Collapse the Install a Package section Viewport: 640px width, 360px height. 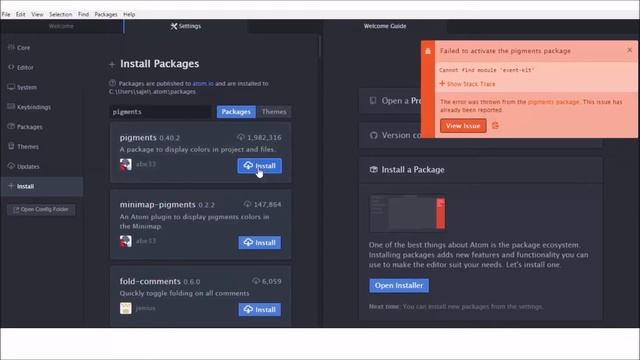coord(481,170)
